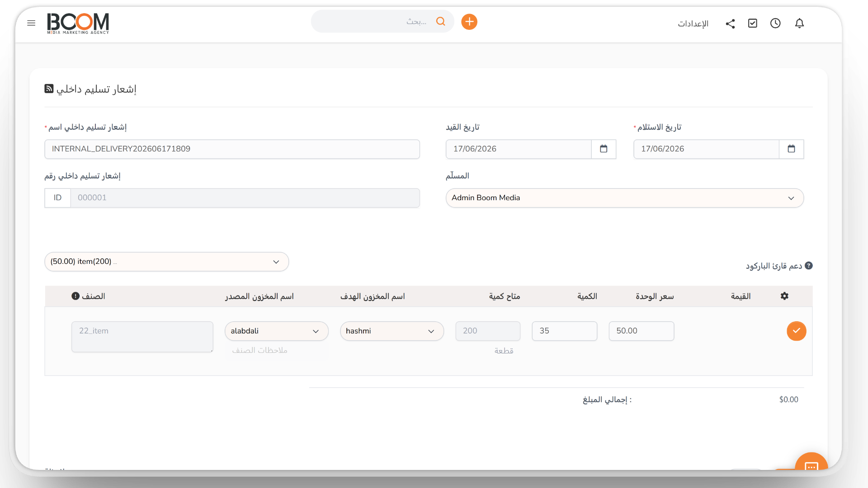The height and width of the screenshot is (488, 868).
Task: Click the feed icon beside إشعار تسليم داخلي
Action: tap(49, 89)
